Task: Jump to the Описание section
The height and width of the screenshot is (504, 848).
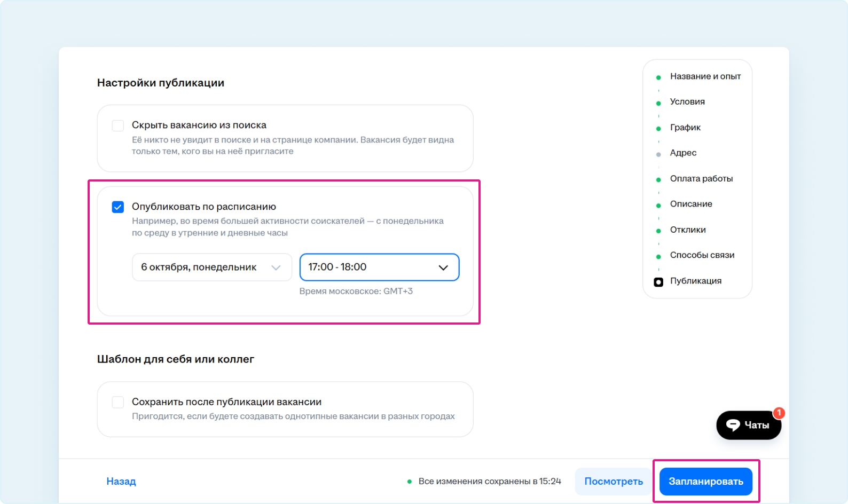Action: click(691, 204)
